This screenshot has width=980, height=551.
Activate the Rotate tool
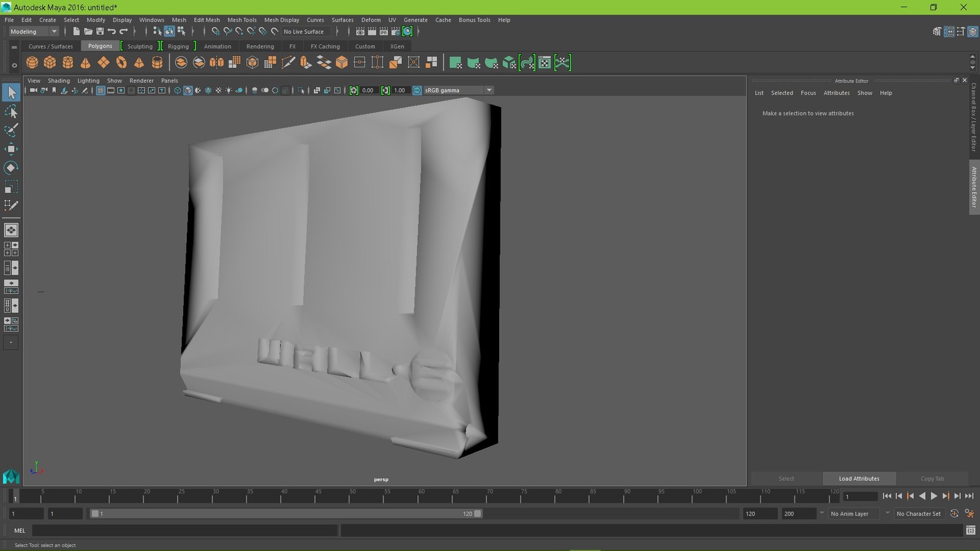point(11,168)
